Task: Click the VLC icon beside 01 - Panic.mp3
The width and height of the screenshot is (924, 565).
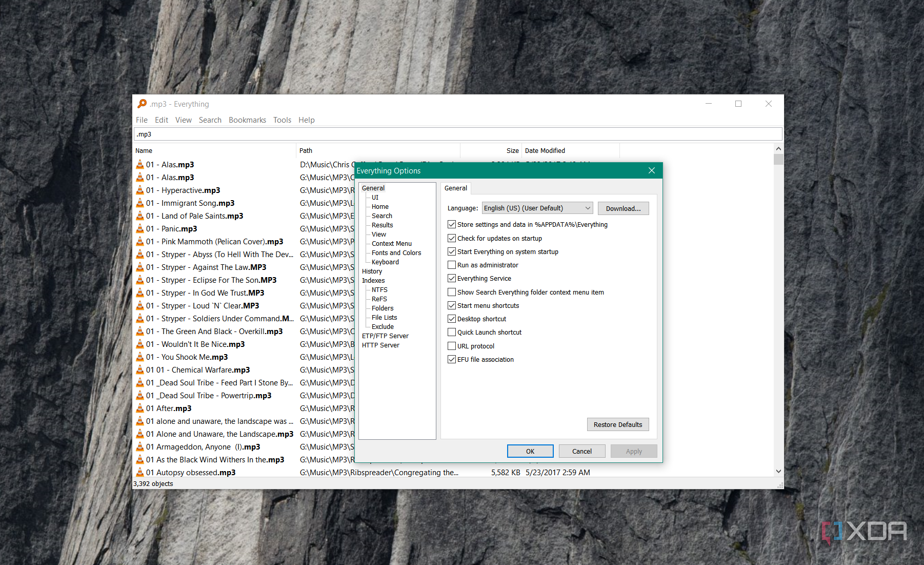Action: point(140,228)
